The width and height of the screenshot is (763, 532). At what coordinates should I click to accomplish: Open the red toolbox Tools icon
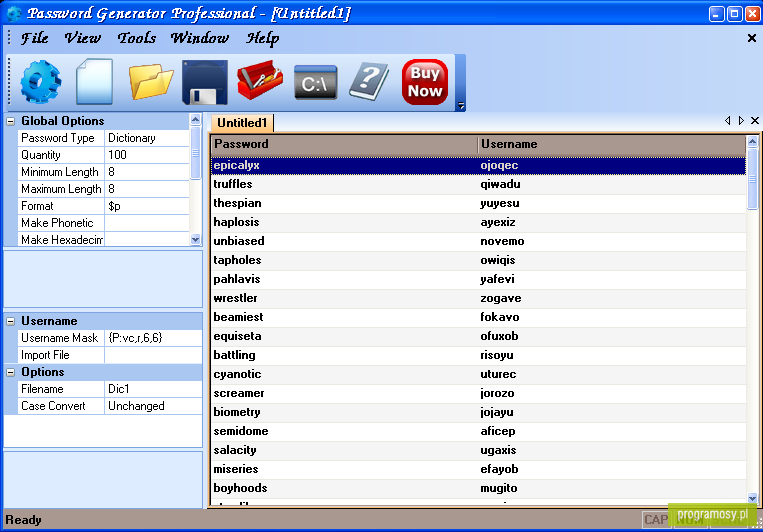(260, 80)
